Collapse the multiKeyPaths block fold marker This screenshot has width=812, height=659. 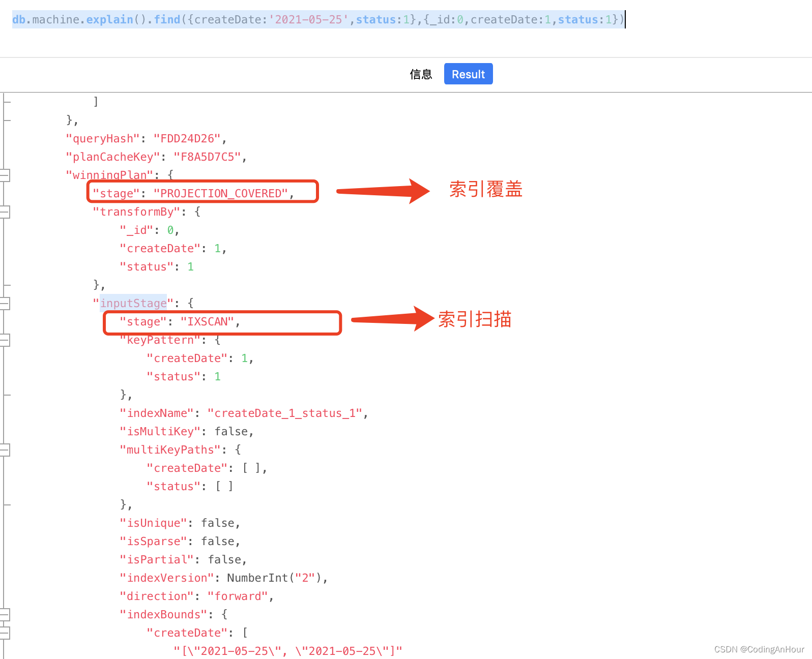(5, 450)
